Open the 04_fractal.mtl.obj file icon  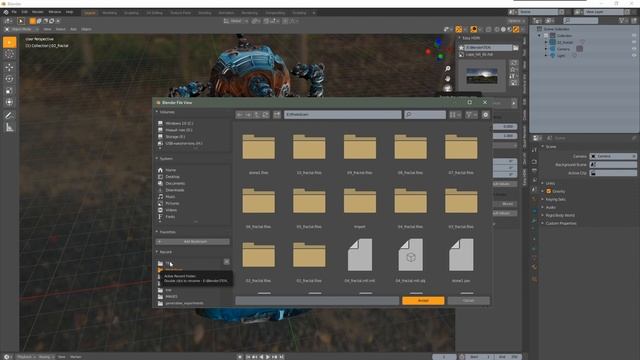click(410, 256)
